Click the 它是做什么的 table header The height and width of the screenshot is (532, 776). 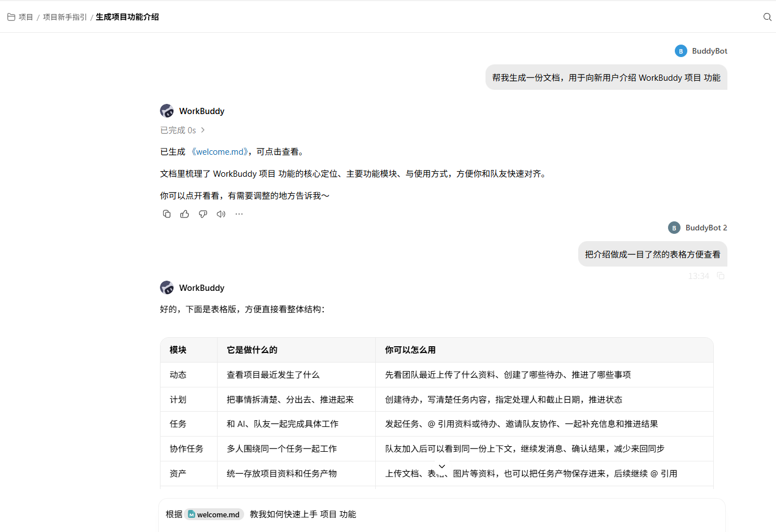tap(297, 350)
